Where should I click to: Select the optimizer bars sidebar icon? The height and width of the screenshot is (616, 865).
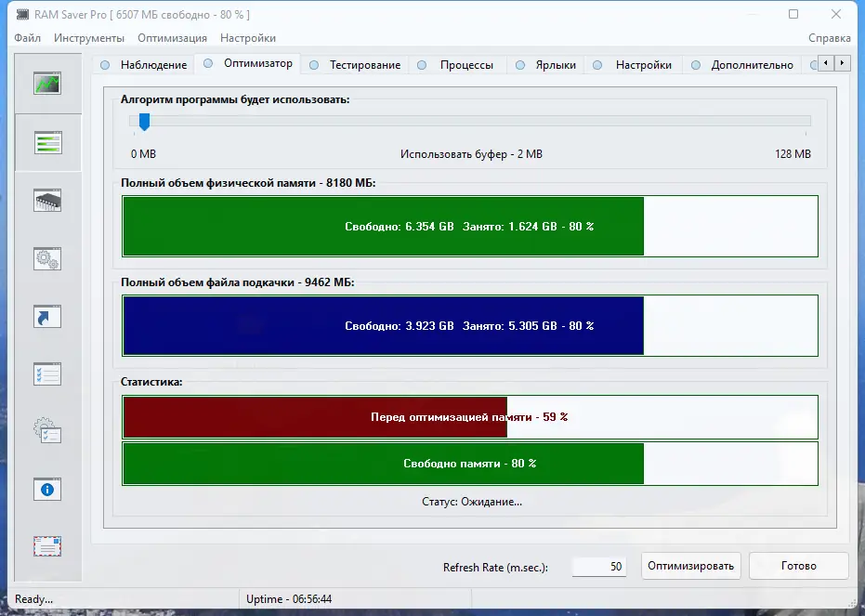point(47,143)
